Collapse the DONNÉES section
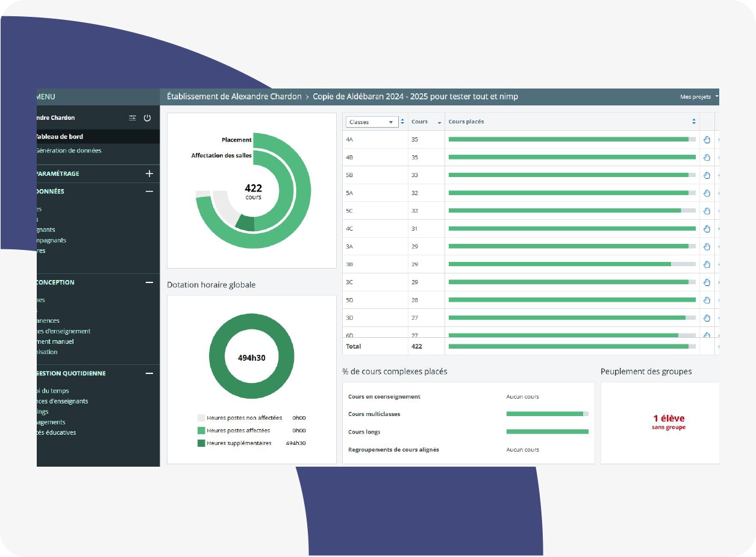Viewport: 756px width, 557px height. [x=149, y=191]
